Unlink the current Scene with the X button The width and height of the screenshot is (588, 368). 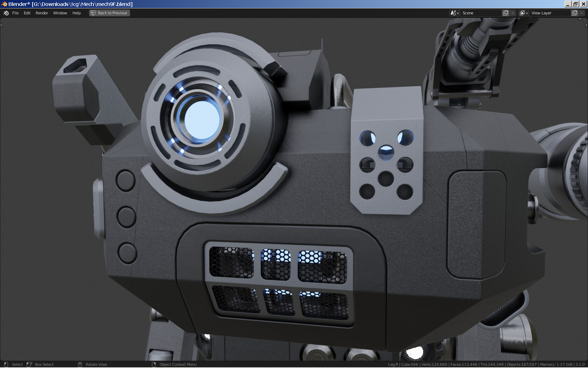pos(512,13)
